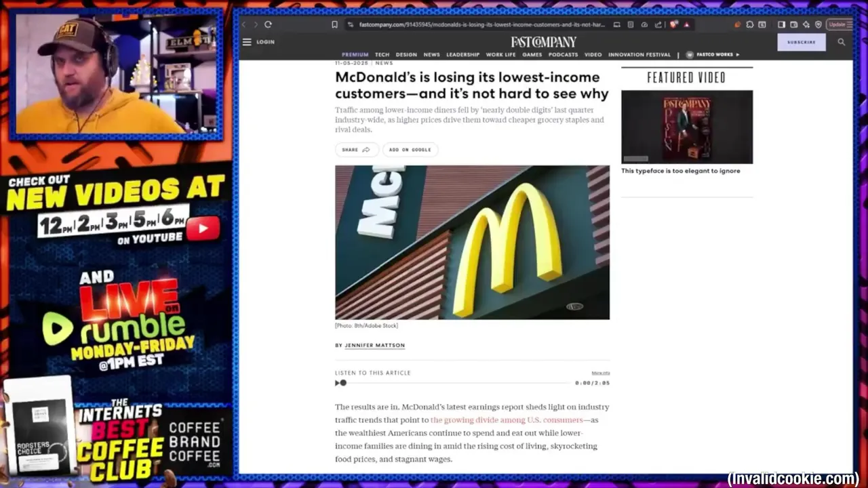Click the Brave Shields lion icon
This screenshot has width=868, height=488.
(x=673, y=24)
